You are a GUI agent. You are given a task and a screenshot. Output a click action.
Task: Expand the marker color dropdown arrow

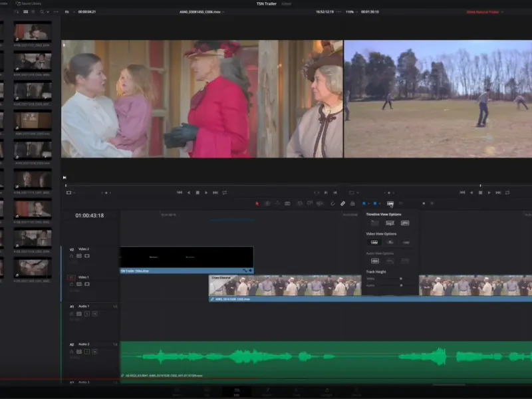point(379,203)
